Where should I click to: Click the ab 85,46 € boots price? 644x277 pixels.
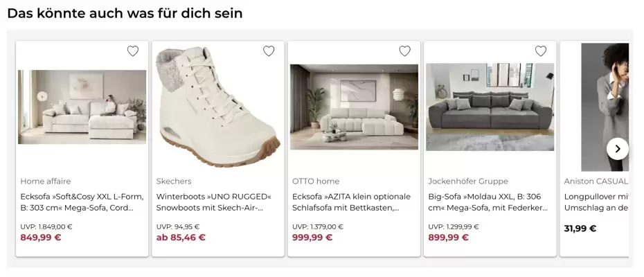tap(181, 238)
